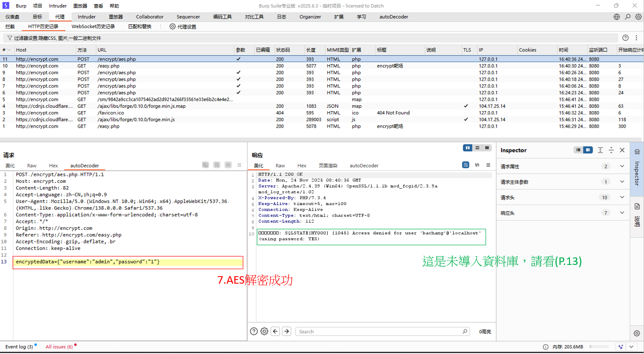The width and height of the screenshot is (644, 354).
Task: Open the Burp Suite logo icon
Action: [x=6, y=6]
